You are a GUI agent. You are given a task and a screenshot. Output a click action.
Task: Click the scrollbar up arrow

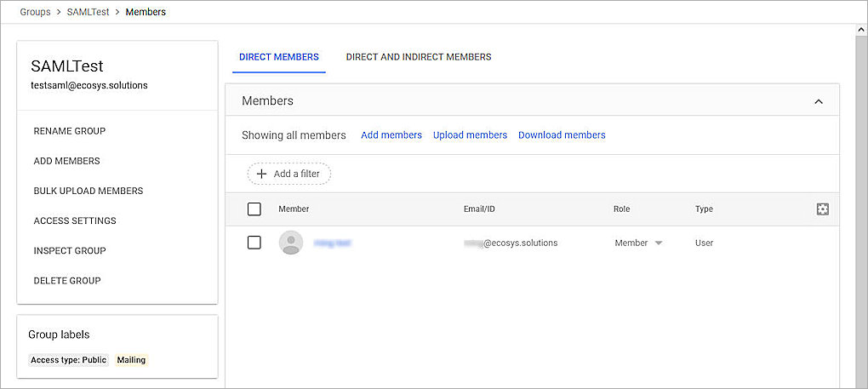tap(861, 30)
